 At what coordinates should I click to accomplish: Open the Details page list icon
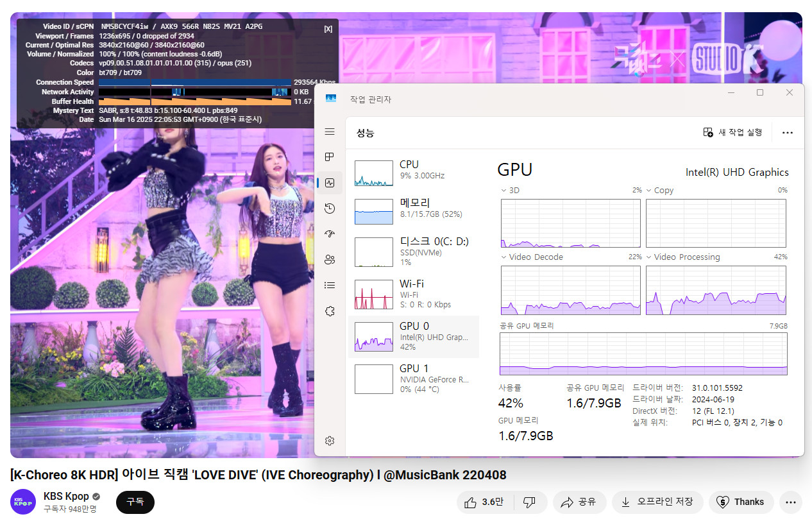pos(330,286)
